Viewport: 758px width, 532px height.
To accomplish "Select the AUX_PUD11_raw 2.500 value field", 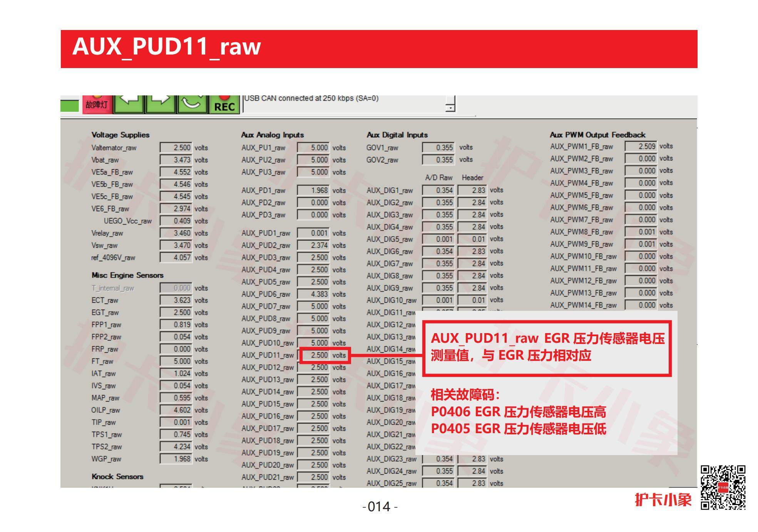I will point(314,355).
